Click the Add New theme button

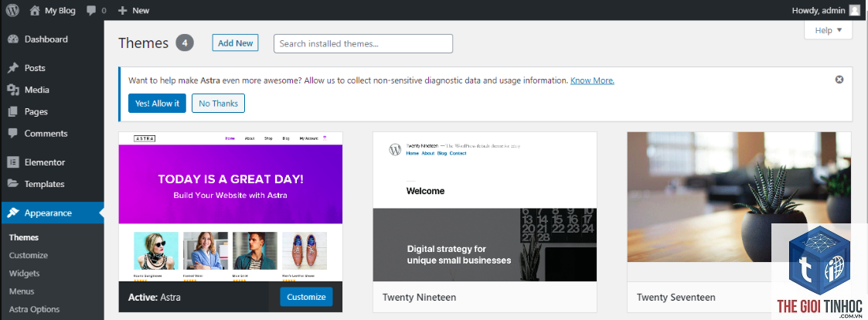point(235,43)
